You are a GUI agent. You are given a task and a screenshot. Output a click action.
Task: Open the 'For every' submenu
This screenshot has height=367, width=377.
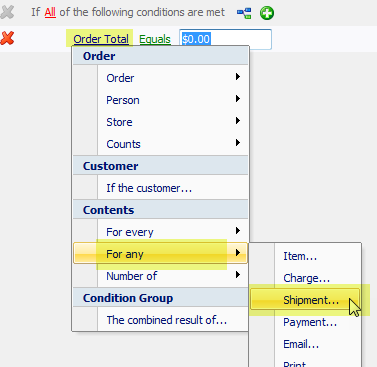[160, 232]
